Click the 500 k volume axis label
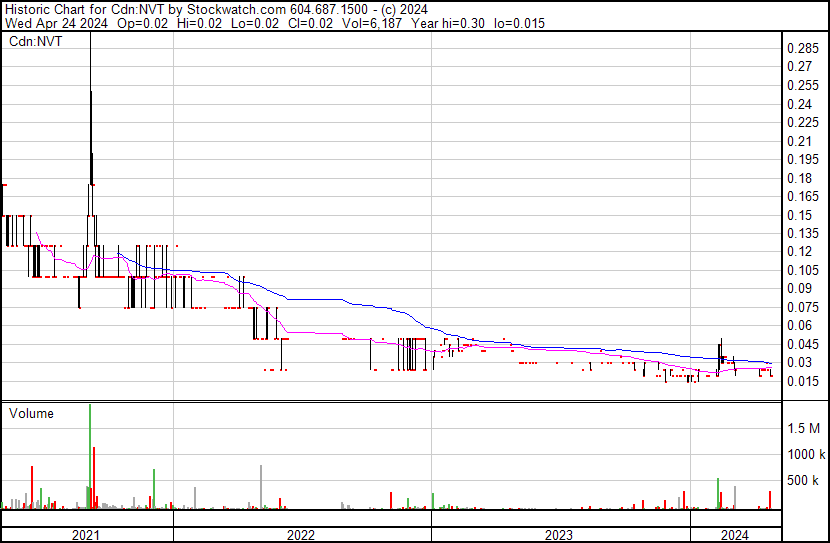 (804, 480)
